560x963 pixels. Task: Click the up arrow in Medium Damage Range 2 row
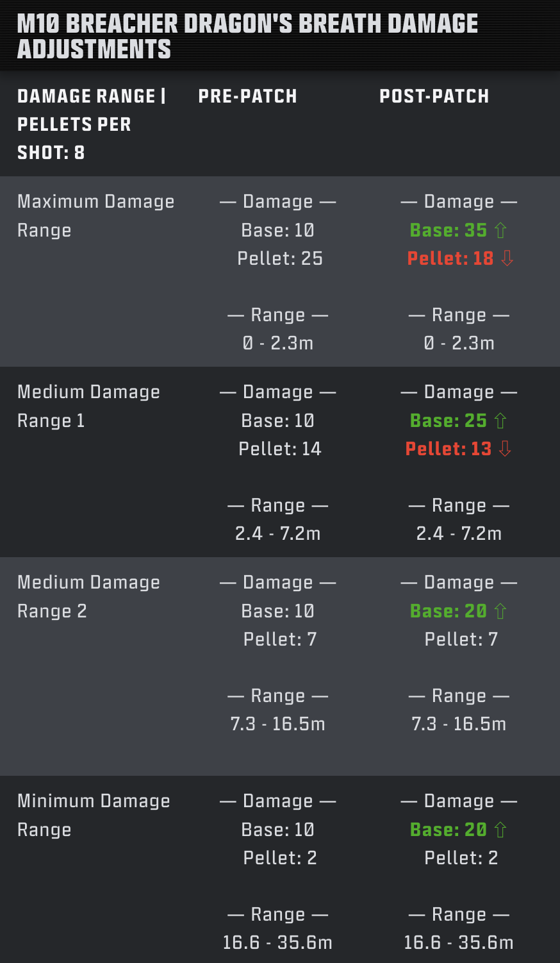(500, 611)
